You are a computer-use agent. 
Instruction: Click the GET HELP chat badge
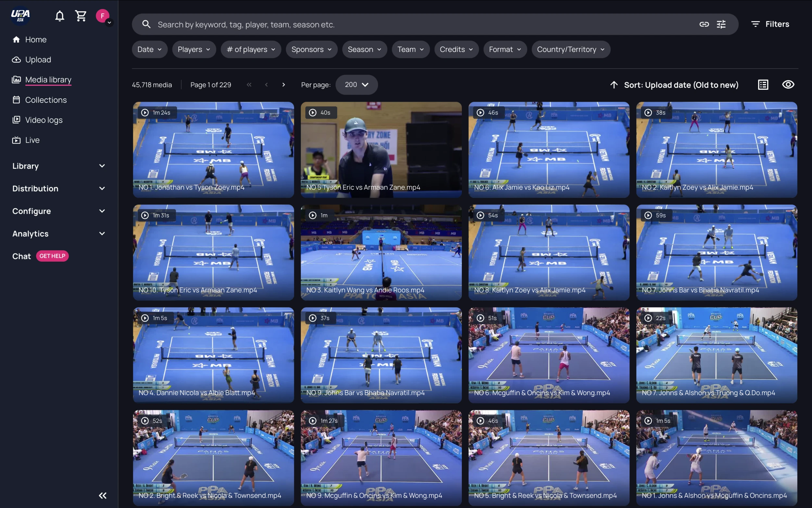[x=52, y=256]
